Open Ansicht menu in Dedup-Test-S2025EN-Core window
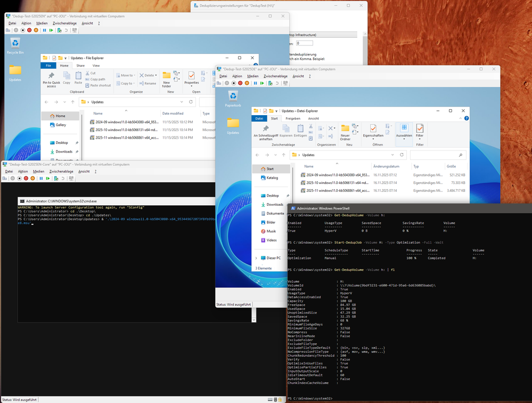The width and height of the screenshot is (532, 403). (x=84, y=172)
